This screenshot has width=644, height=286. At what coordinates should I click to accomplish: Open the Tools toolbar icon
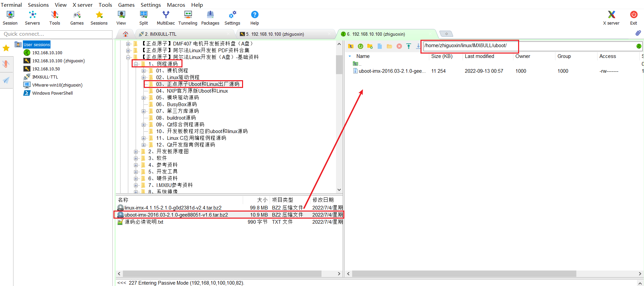pyautogui.click(x=55, y=18)
